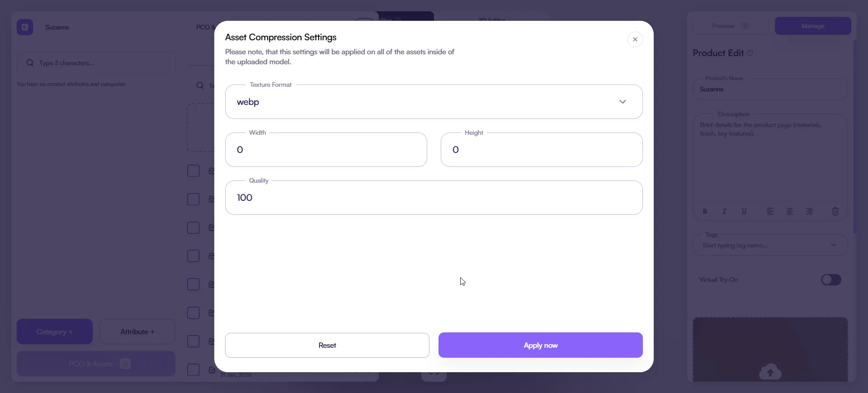
Task: Open the Texture Format dropdown
Action: click(x=434, y=102)
